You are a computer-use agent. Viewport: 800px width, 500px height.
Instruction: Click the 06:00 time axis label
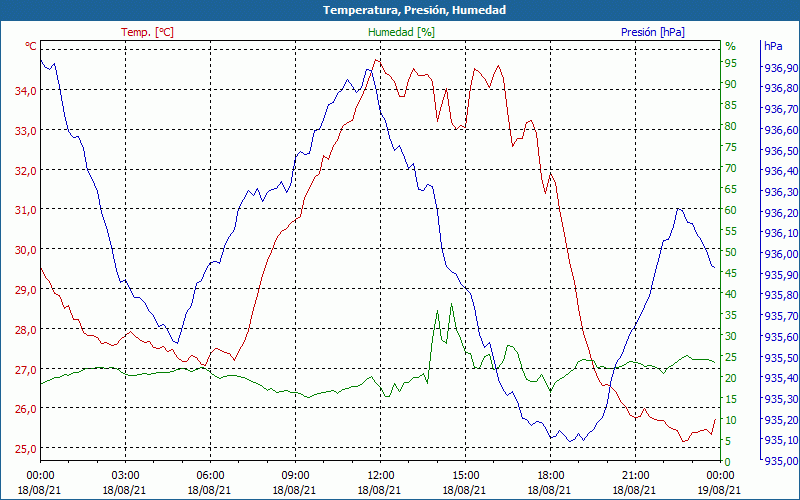point(210,477)
